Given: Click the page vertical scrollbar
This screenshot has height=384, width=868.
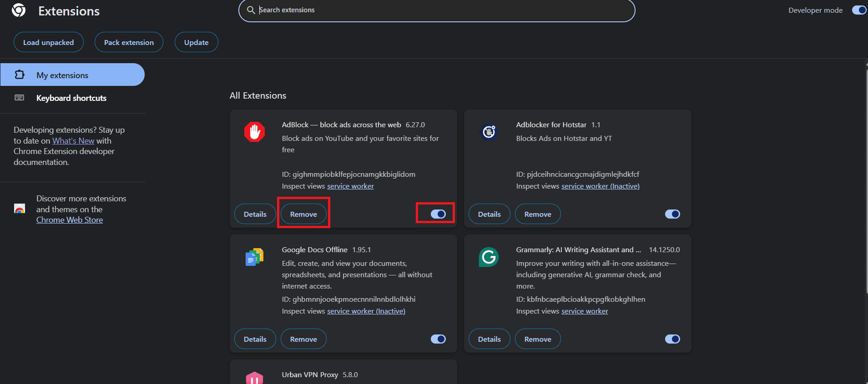Looking at the screenshot, I should click(x=866, y=182).
